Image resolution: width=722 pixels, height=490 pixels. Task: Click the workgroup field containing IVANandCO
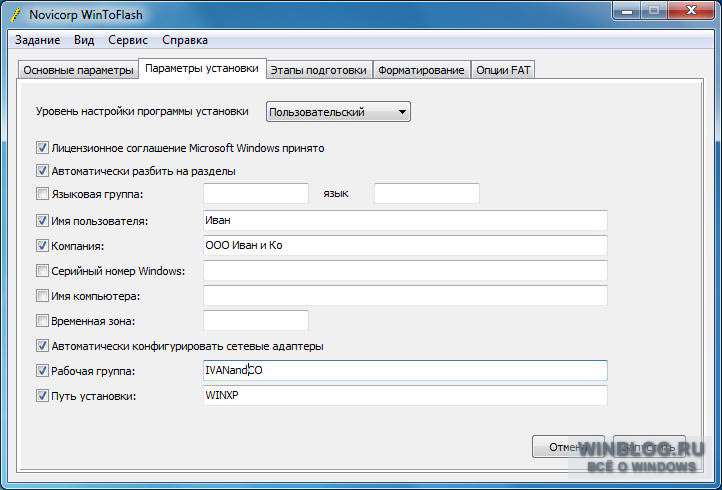click(x=405, y=371)
